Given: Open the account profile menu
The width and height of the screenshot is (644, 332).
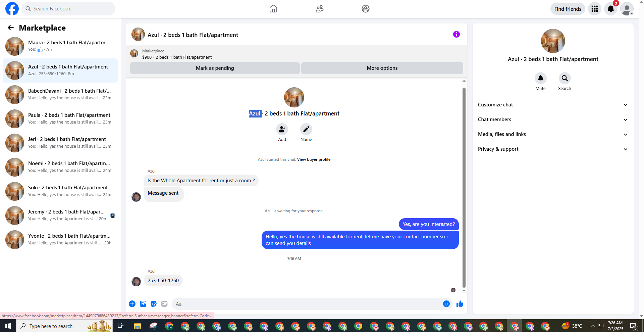Looking at the screenshot, I should pos(627,9).
